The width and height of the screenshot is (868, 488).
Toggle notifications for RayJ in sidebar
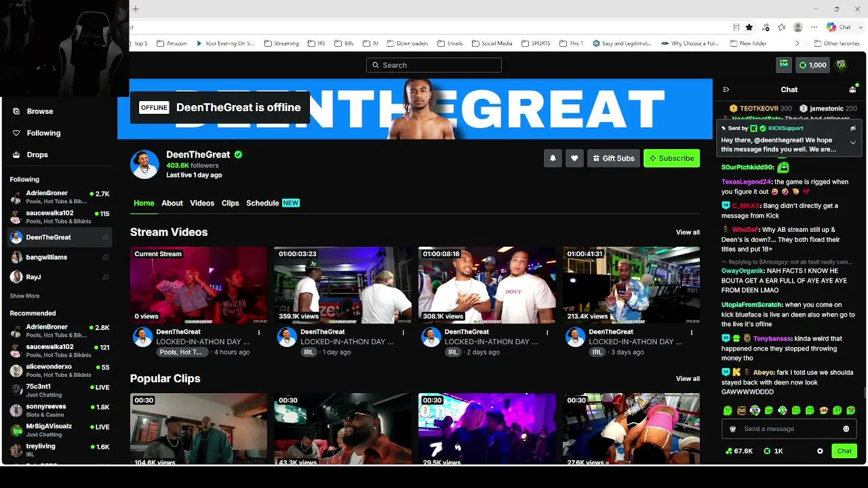tap(105, 277)
